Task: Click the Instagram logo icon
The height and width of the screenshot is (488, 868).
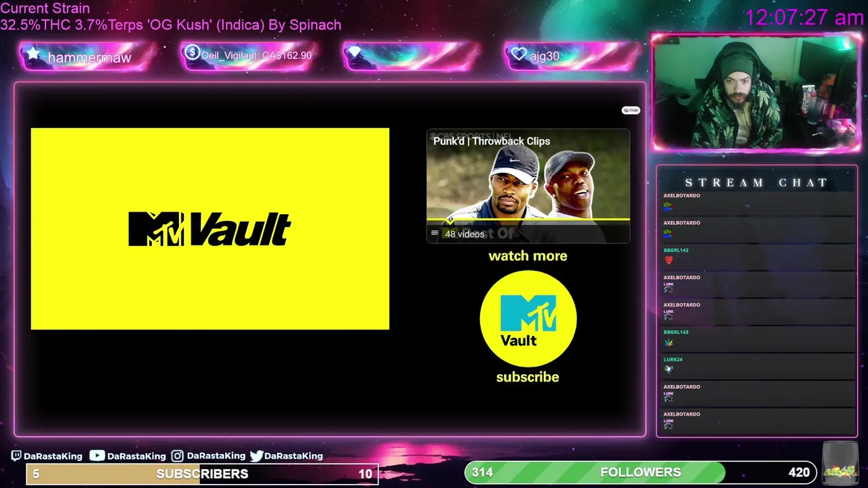Action: 177,456
